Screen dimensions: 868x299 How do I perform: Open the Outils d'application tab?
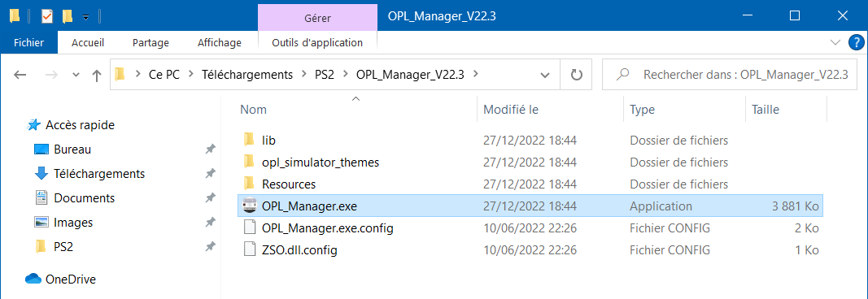coord(317,42)
